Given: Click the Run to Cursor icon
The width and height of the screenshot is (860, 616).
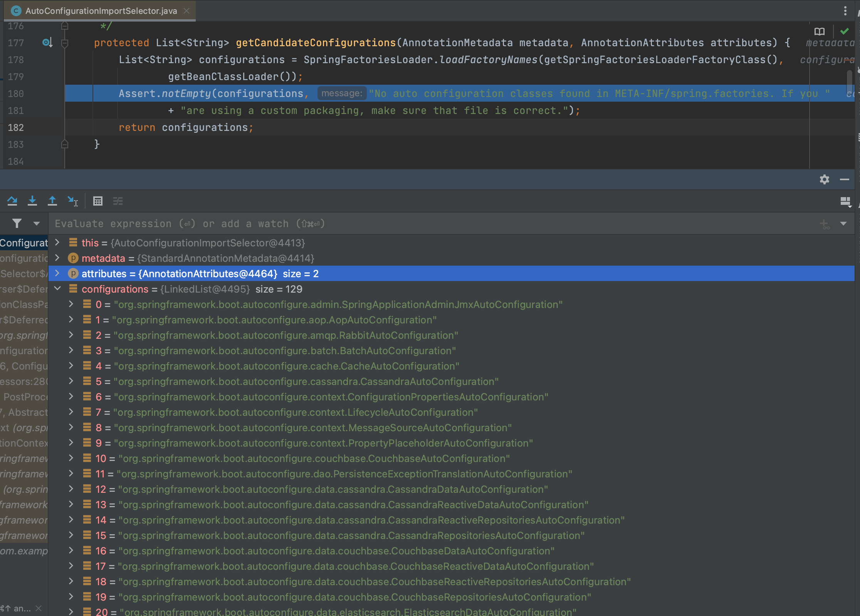Looking at the screenshot, I should point(72,201).
